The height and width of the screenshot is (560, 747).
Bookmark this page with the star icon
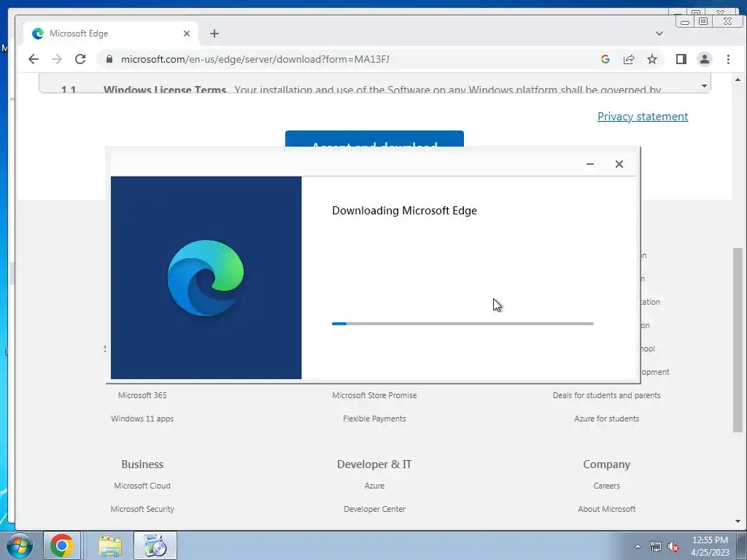(x=652, y=59)
